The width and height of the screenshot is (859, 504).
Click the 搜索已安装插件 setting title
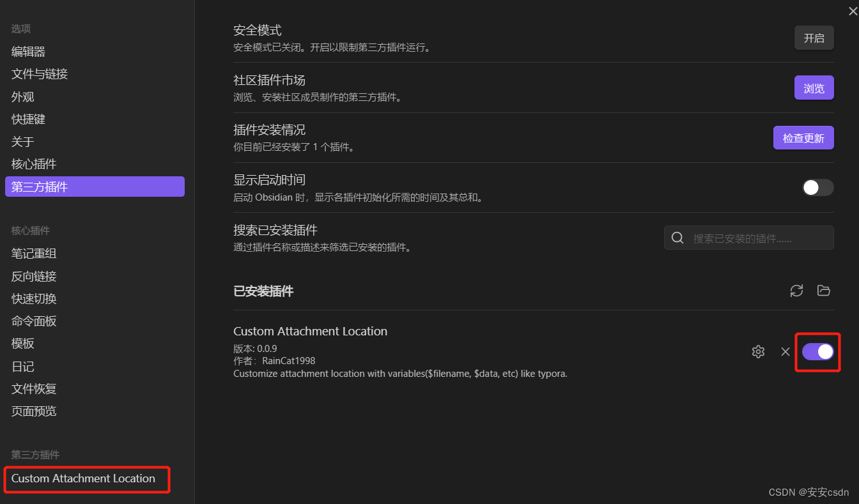(275, 230)
